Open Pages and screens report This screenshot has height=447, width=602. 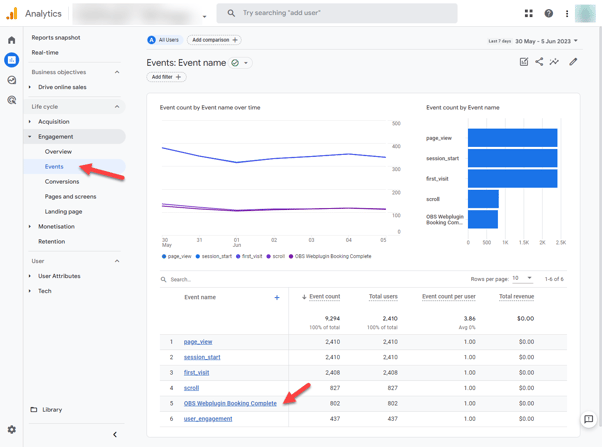pyautogui.click(x=70, y=197)
